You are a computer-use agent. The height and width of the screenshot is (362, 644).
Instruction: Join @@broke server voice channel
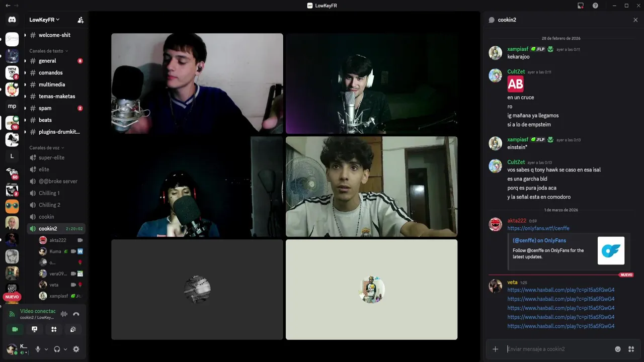56,181
